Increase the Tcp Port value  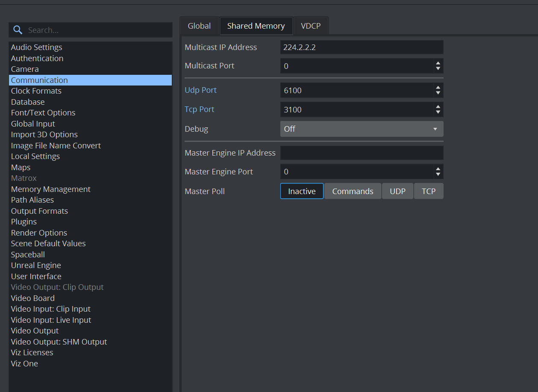click(438, 107)
